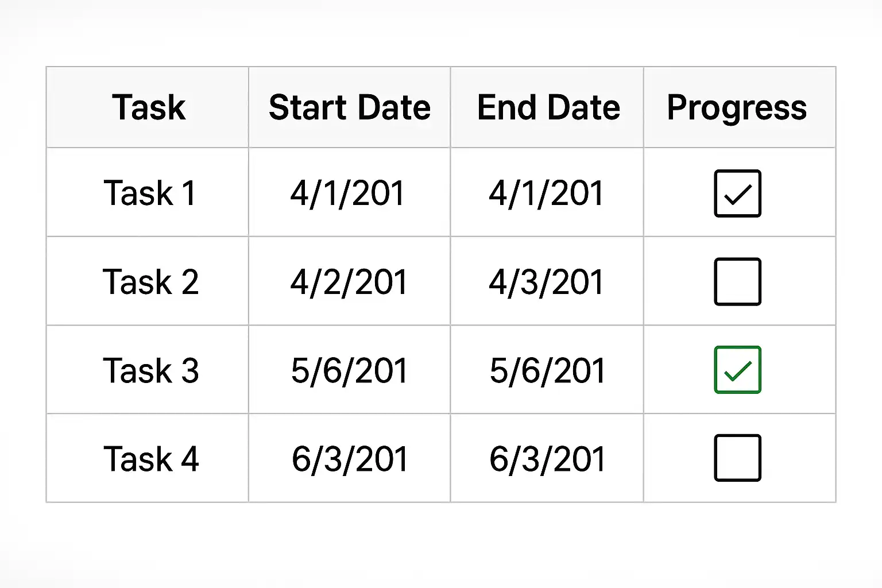Click Task 2 start date 4/2/201
The width and height of the screenshot is (882, 588).
(349, 282)
